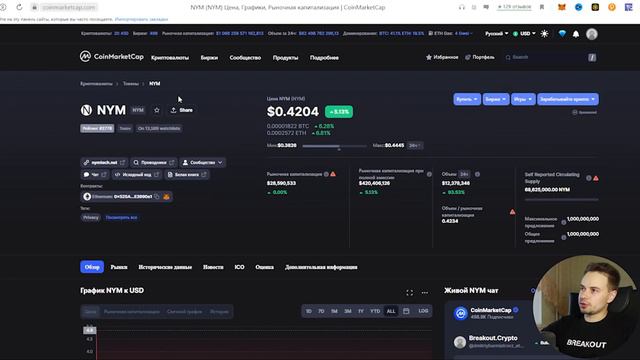Click the Проводники explorers button
The height and width of the screenshot is (360, 640).
pos(153,162)
